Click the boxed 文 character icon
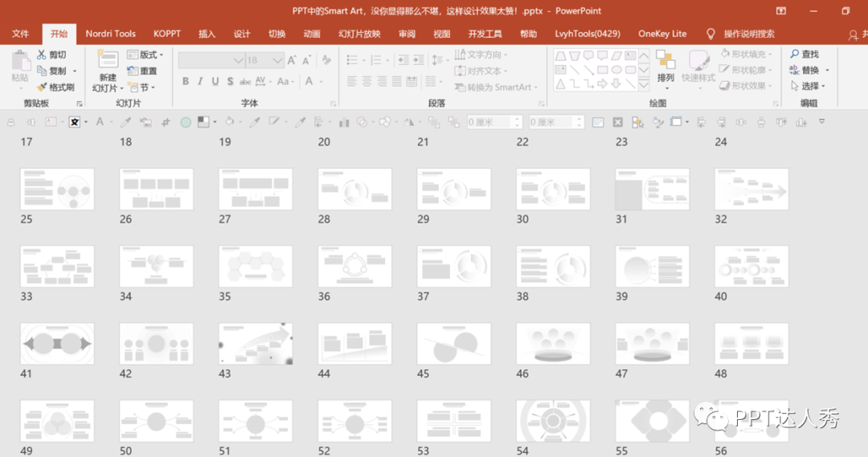This screenshot has width=868, height=457. pyautogui.click(x=75, y=122)
